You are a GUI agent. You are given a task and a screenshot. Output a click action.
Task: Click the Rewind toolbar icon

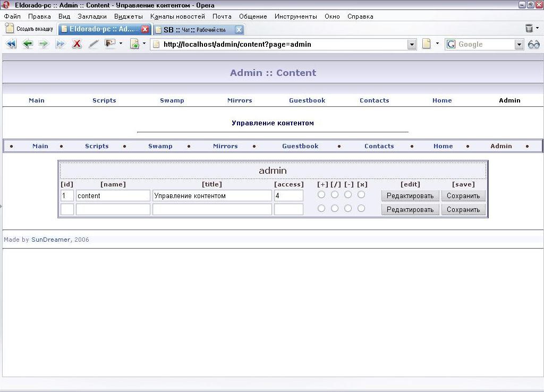[x=11, y=44]
